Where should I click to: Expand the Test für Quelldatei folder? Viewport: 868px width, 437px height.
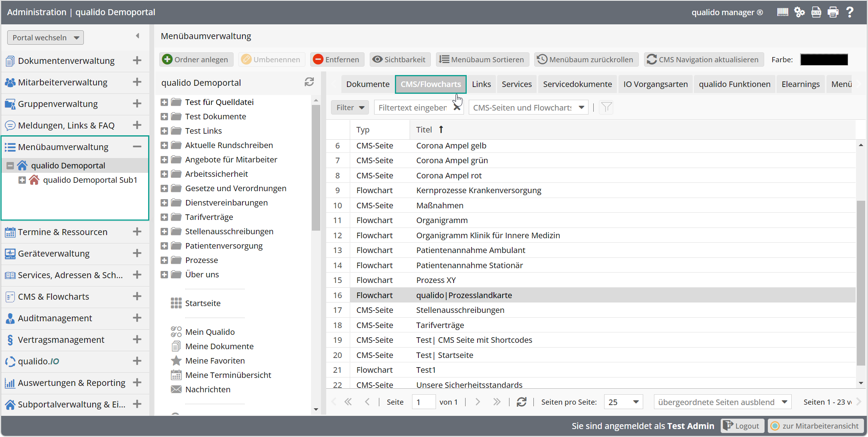pos(164,102)
